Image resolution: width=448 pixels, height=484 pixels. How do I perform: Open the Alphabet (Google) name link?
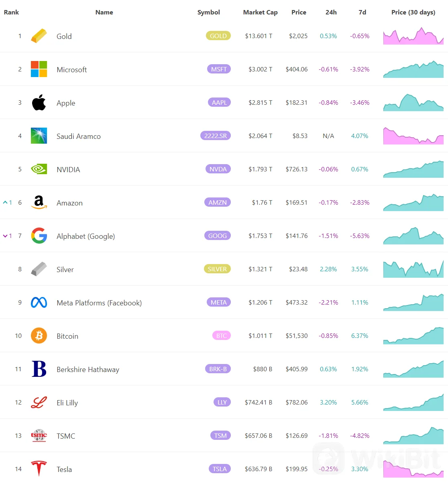[86, 236]
